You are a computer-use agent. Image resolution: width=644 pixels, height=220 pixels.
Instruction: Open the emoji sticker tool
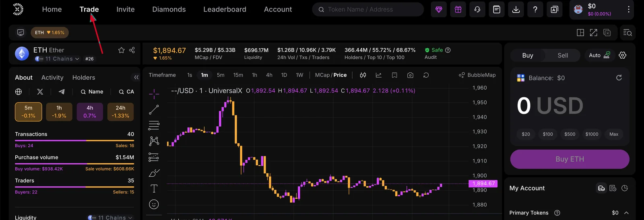(154, 204)
